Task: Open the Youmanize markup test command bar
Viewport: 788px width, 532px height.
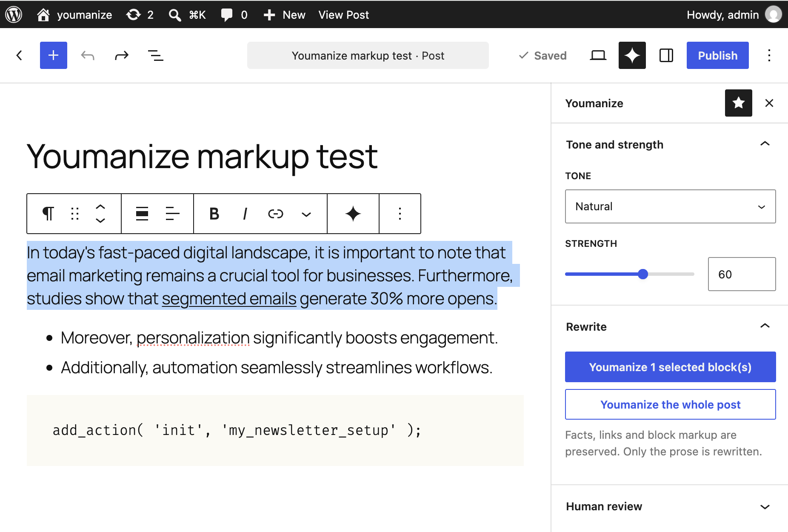Action: (368, 55)
